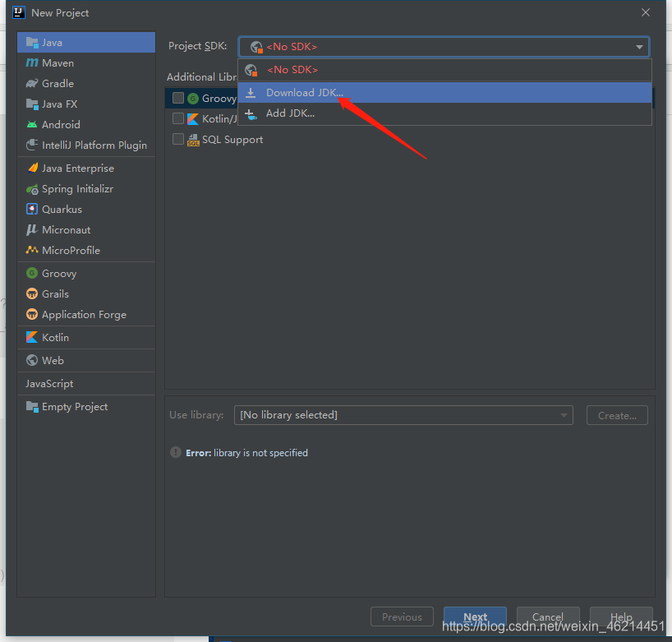This screenshot has height=642, width=672.
Task: Click the Java Enterprise icon
Action: [33, 169]
